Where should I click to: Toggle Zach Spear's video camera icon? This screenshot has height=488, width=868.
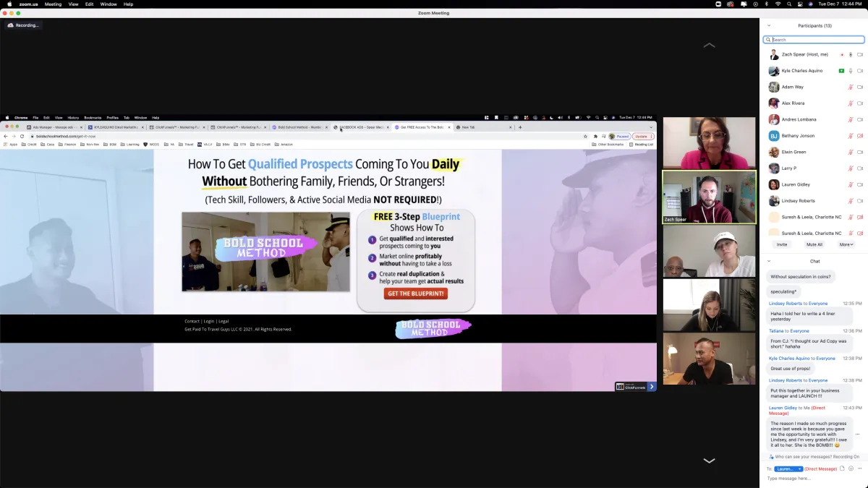[x=860, y=55]
